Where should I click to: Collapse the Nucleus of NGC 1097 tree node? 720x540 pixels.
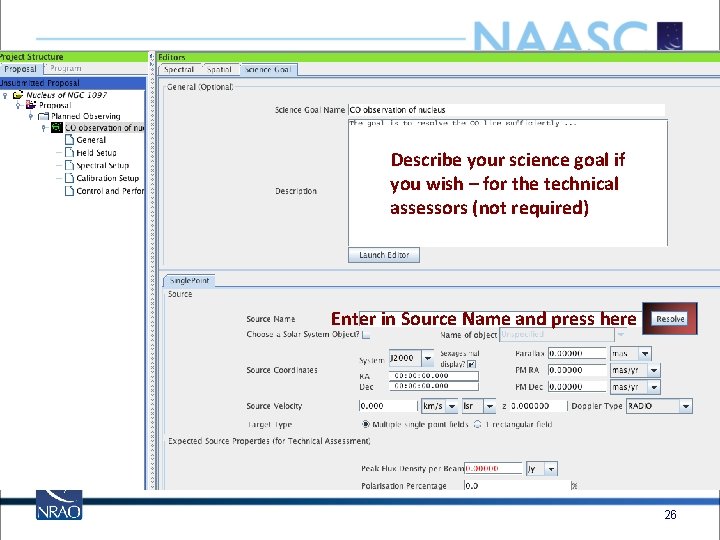(5, 95)
